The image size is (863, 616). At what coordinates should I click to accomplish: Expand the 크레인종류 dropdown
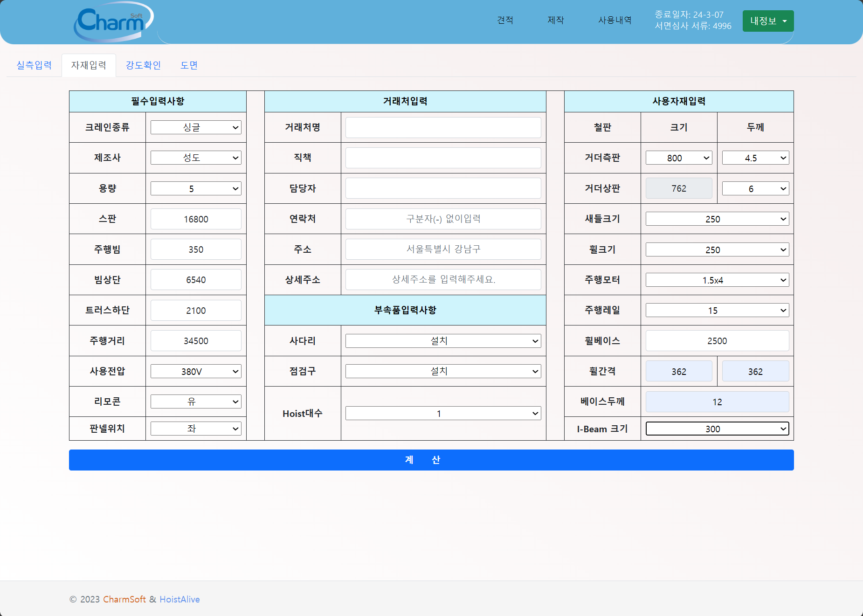tap(195, 128)
